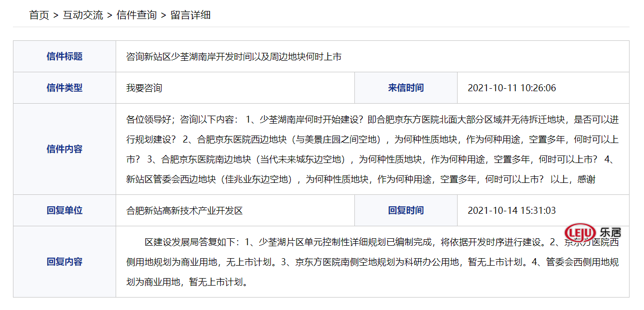Image resolution: width=644 pixels, height=310 pixels.
Task: Click the 回复单位 label cell
Action: (65, 210)
